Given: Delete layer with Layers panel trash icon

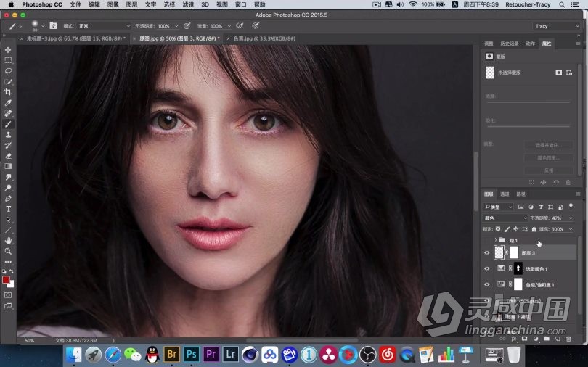Looking at the screenshot, I should tap(568, 339).
